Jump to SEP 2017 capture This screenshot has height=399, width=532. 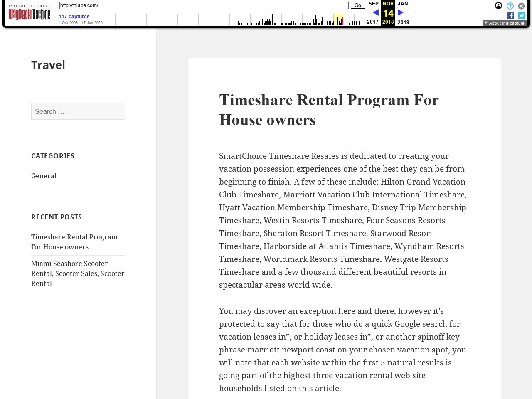373,4
